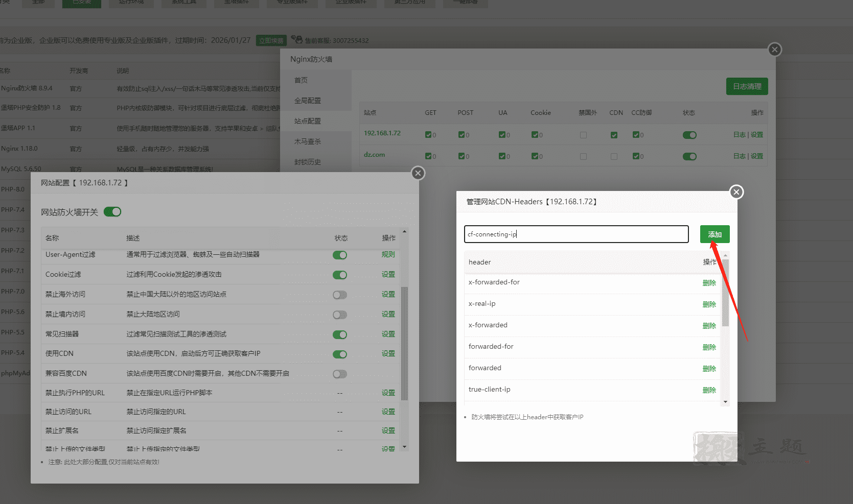The width and height of the screenshot is (853, 504).
Task: Open 设置 for 禁止执行PHP的URL
Action: tap(388, 393)
